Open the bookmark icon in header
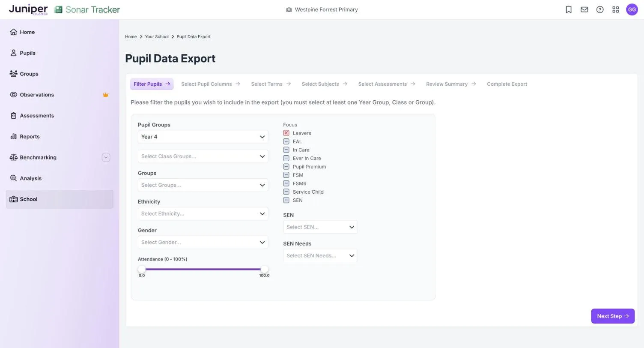 [569, 9]
